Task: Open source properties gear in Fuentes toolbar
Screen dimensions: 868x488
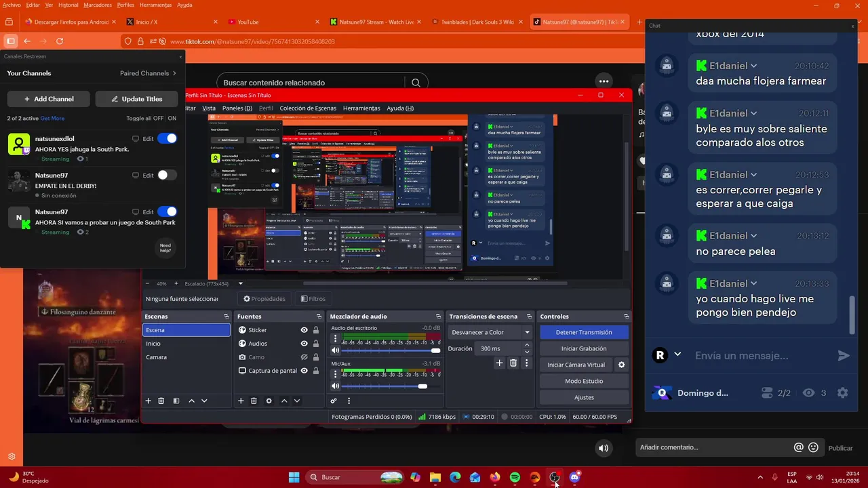Action: 269,401
